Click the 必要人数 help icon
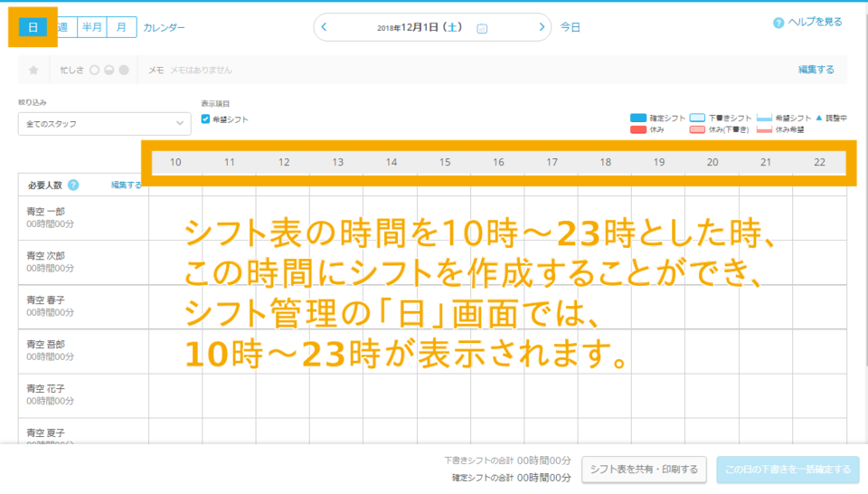 (73, 185)
